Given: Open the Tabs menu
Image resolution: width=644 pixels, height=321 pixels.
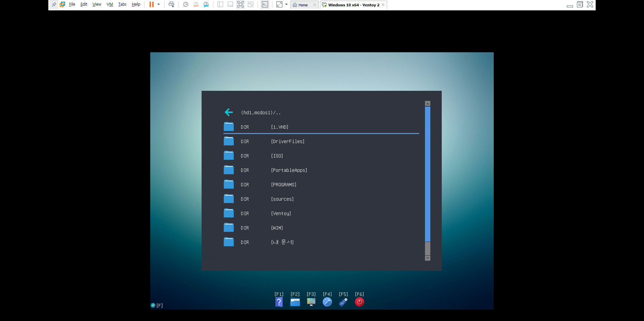Looking at the screenshot, I should tap(122, 5).
